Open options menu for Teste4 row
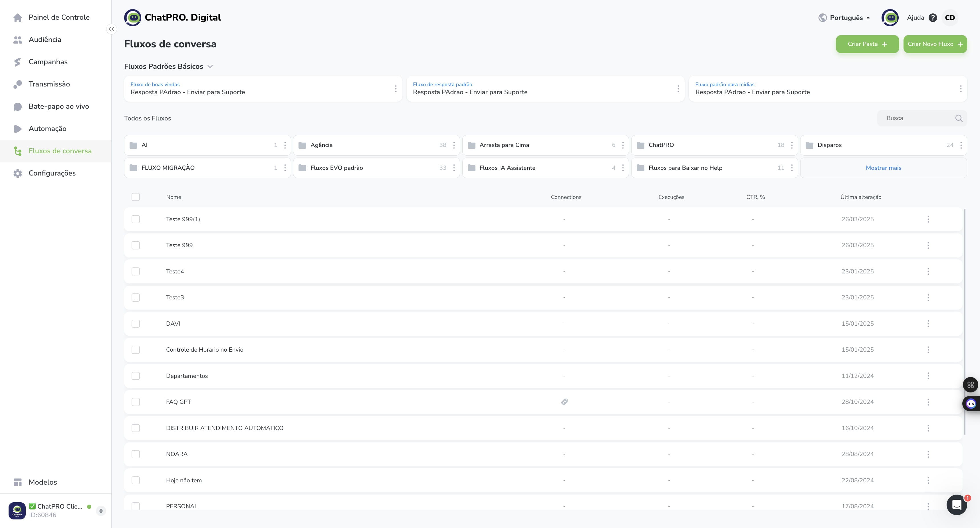 click(x=928, y=271)
